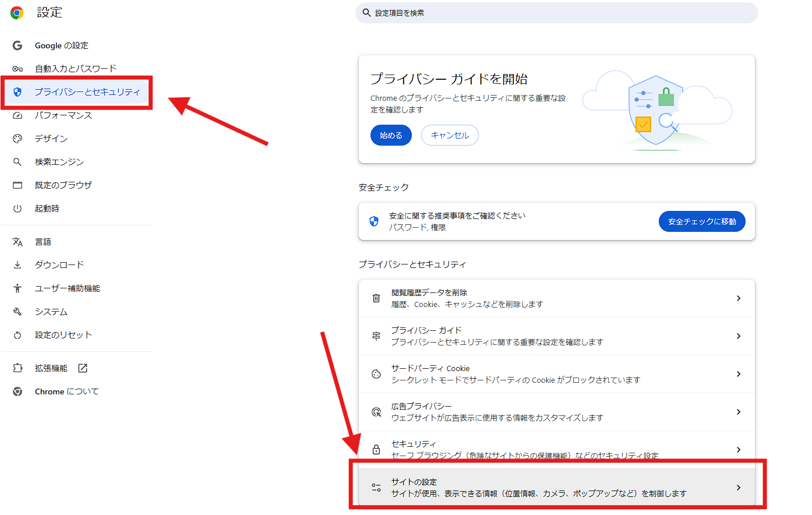Image resolution: width=812 pixels, height=515 pixels.
Task: Open Chrome について page
Action: pos(67,391)
